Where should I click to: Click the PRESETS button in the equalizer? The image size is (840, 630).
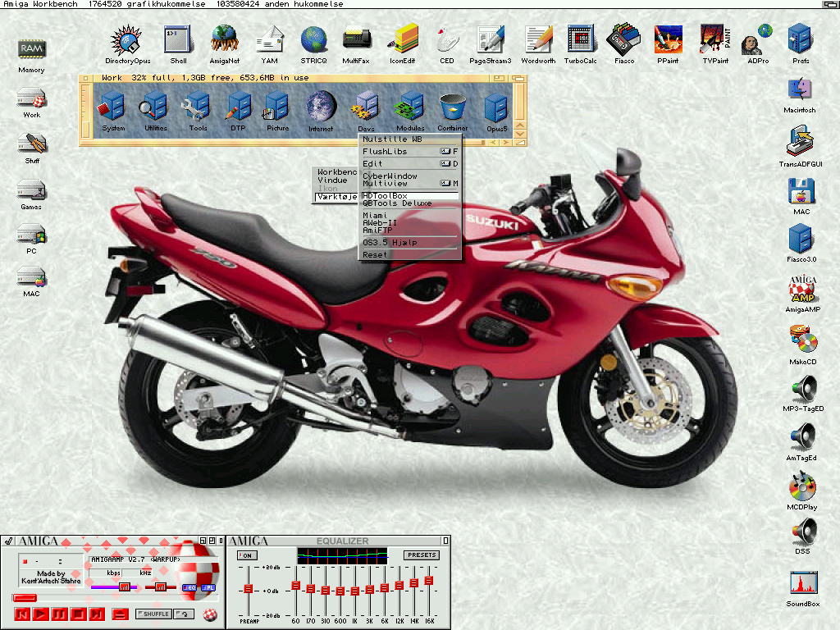coord(421,555)
